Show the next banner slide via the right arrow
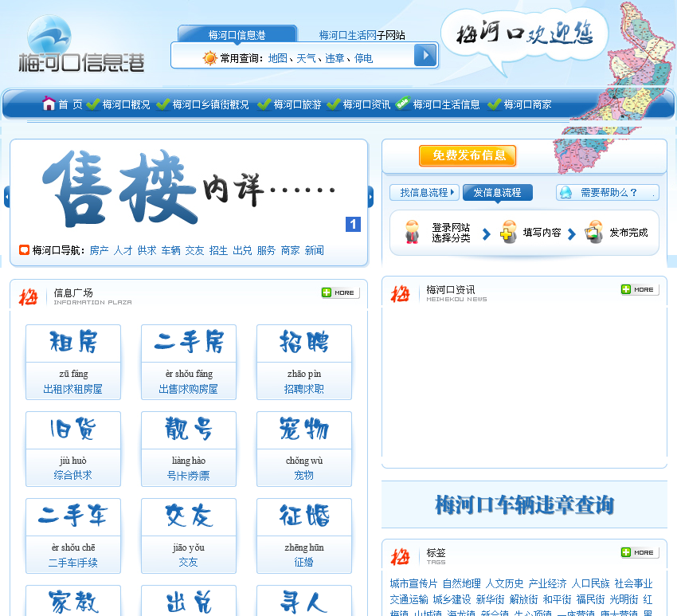The width and height of the screenshot is (677, 616). click(x=370, y=197)
